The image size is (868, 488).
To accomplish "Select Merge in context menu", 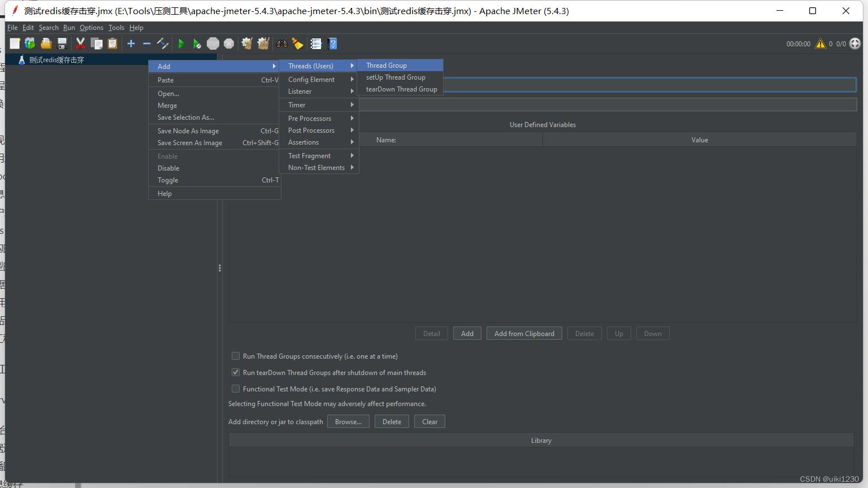I will point(215,106).
